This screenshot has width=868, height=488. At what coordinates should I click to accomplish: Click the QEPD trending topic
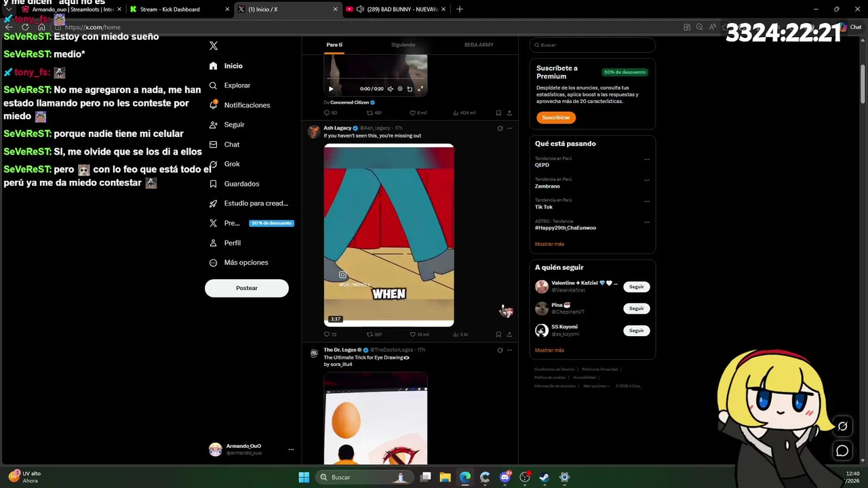tap(542, 165)
